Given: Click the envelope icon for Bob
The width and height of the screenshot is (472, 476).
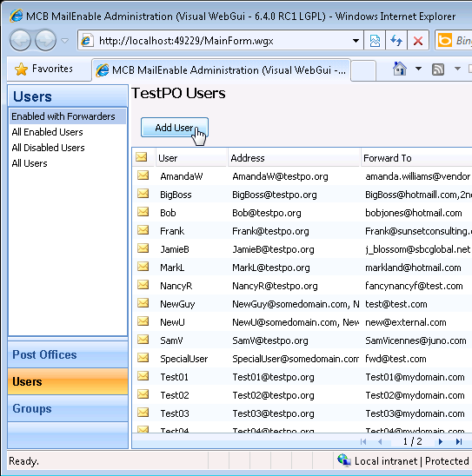Looking at the screenshot, I should 143,212.
